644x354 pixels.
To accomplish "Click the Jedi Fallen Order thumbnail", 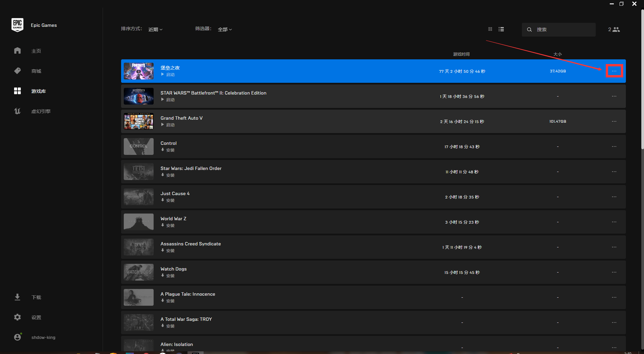I will pyautogui.click(x=139, y=172).
